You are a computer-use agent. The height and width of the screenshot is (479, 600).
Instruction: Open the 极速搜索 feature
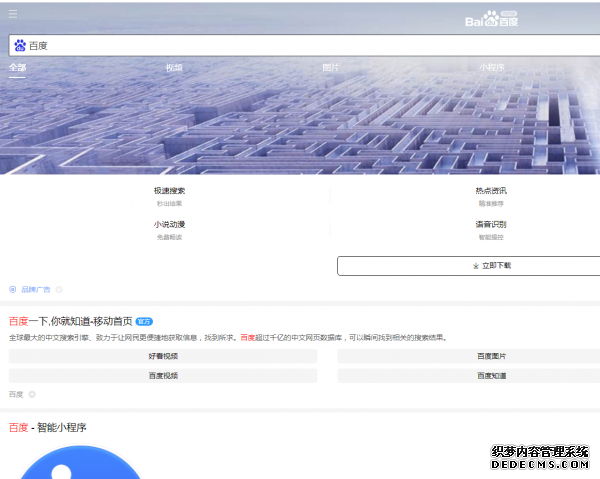[x=169, y=191]
